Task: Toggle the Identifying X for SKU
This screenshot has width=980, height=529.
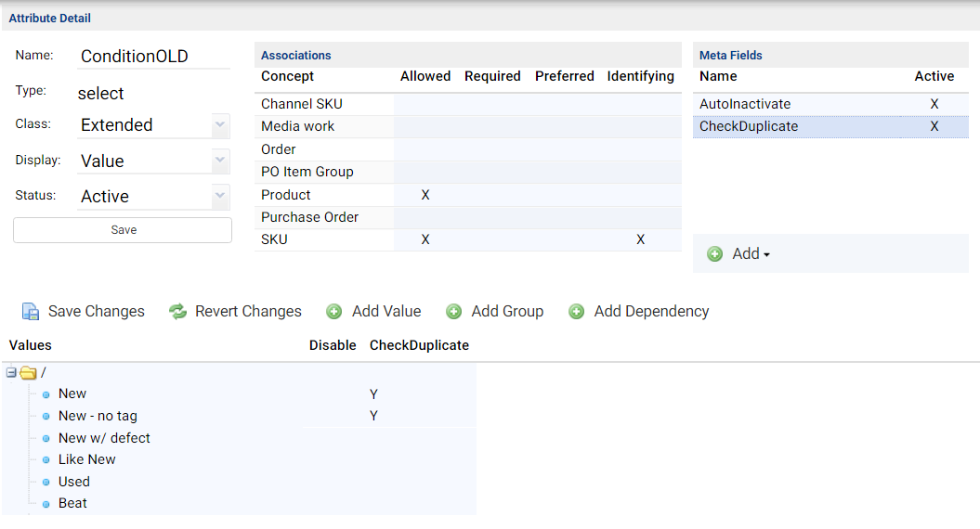Action: (641, 239)
